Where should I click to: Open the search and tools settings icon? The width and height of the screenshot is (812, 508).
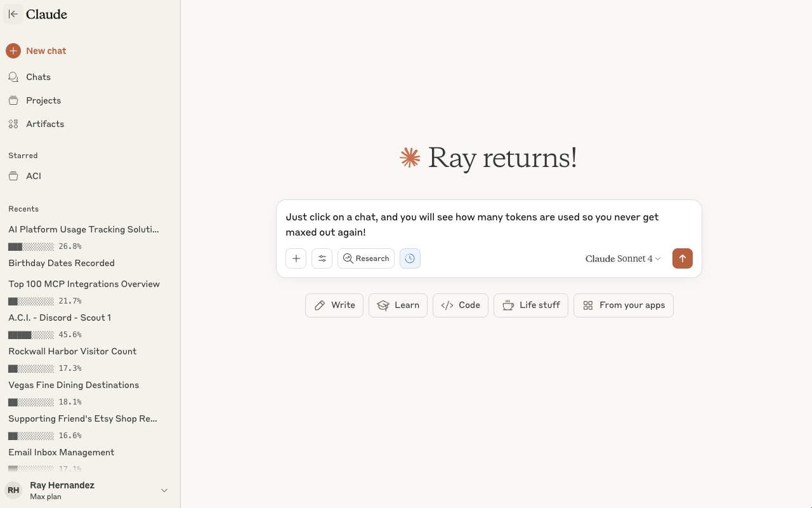[322, 258]
